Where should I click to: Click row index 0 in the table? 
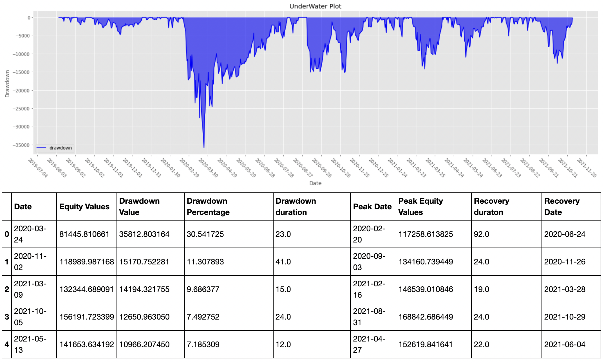coord(7,234)
